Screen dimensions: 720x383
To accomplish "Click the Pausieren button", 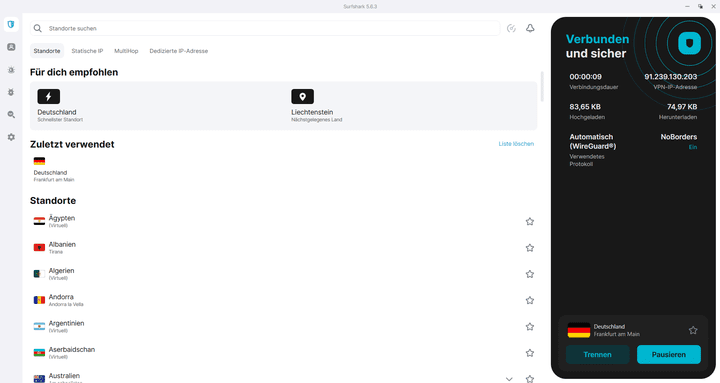I will click(669, 355).
